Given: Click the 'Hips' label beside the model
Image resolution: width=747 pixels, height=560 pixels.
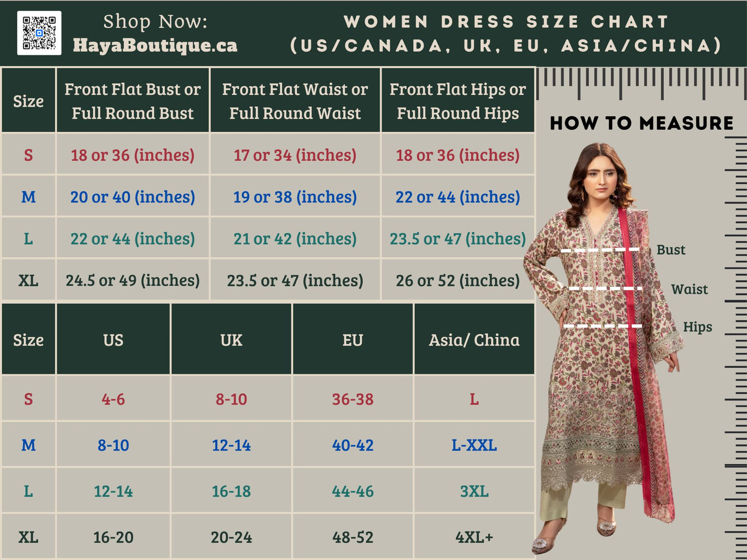Looking at the screenshot, I should tap(697, 327).
